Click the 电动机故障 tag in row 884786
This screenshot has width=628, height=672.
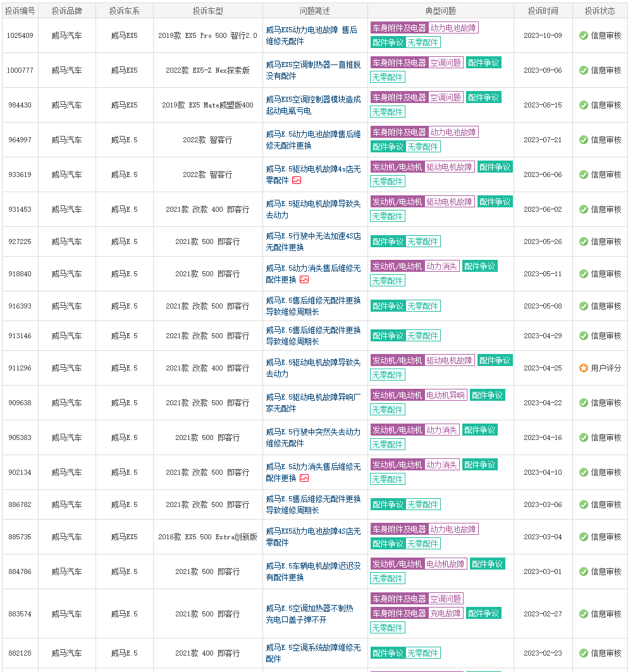pyautogui.click(x=445, y=564)
